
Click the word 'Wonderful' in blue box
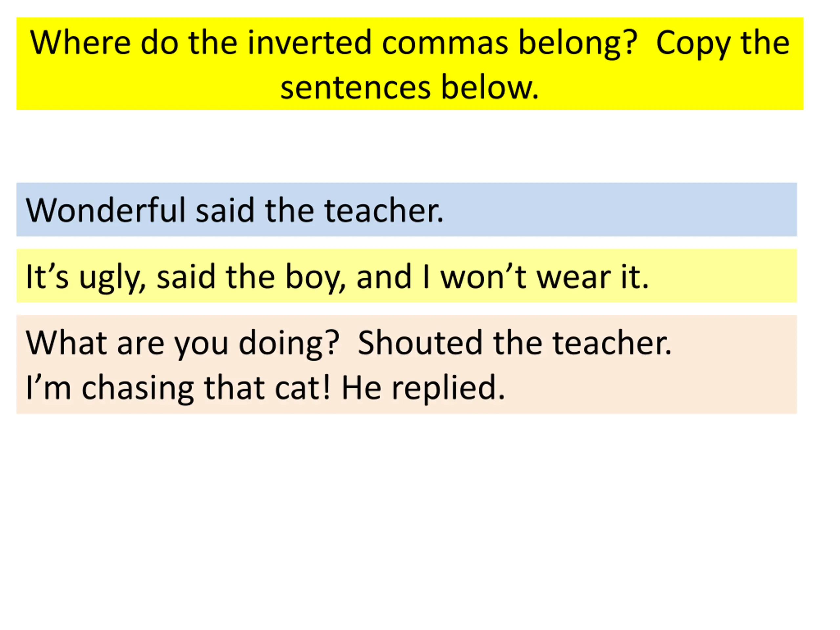pos(106,210)
